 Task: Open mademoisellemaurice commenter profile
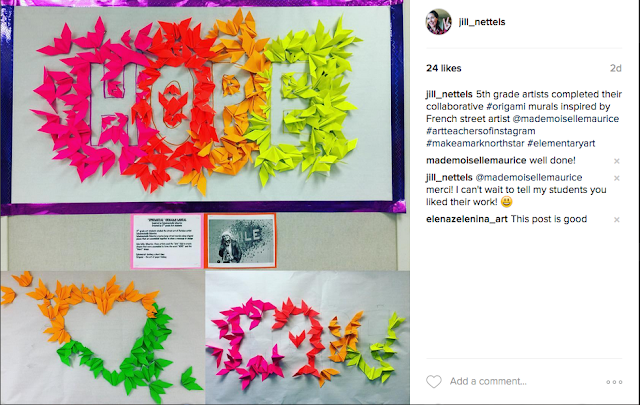pyautogui.click(x=476, y=160)
